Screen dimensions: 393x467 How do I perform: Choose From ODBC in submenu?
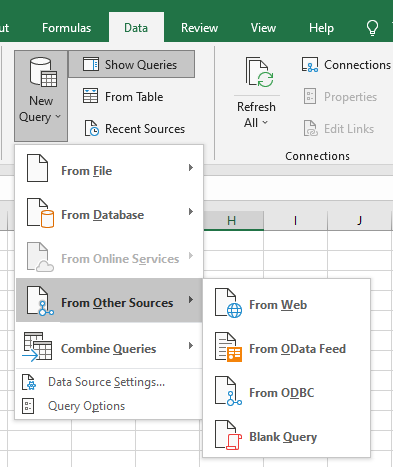pos(287,391)
